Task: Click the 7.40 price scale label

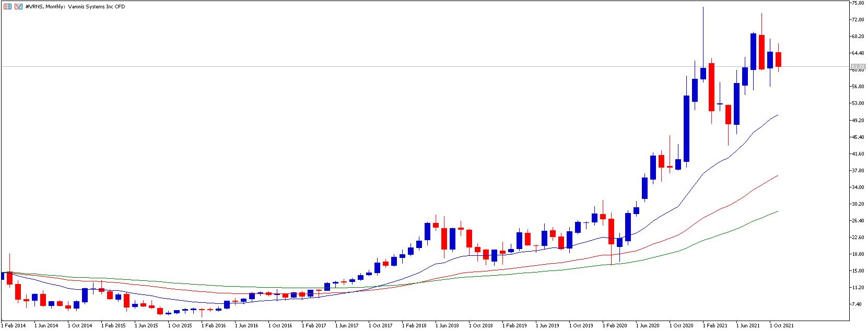Action: (857, 304)
